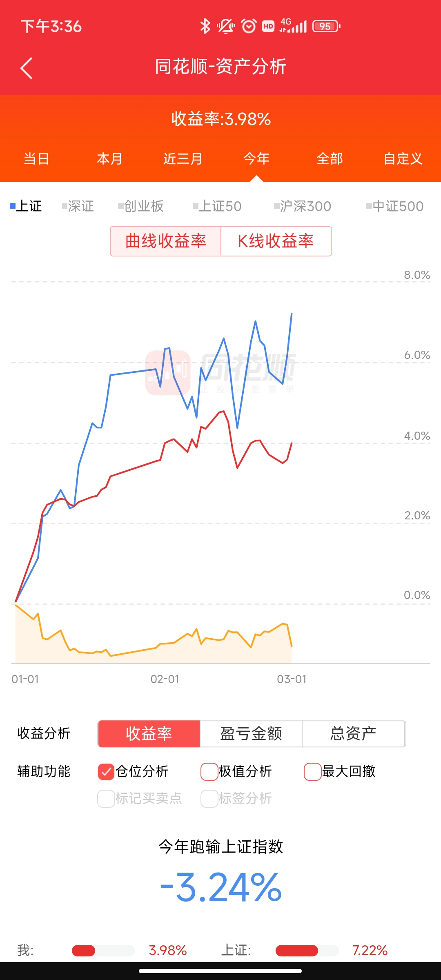The image size is (441, 980).
Task: Select the 盈亏金额 analysis button
Action: (x=251, y=734)
